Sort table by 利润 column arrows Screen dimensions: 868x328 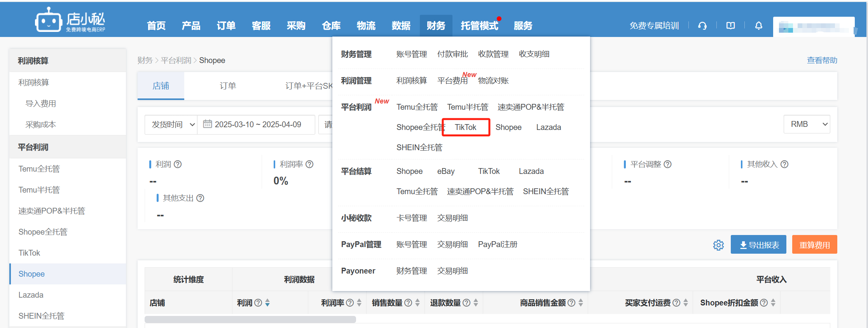click(x=267, y=303)
